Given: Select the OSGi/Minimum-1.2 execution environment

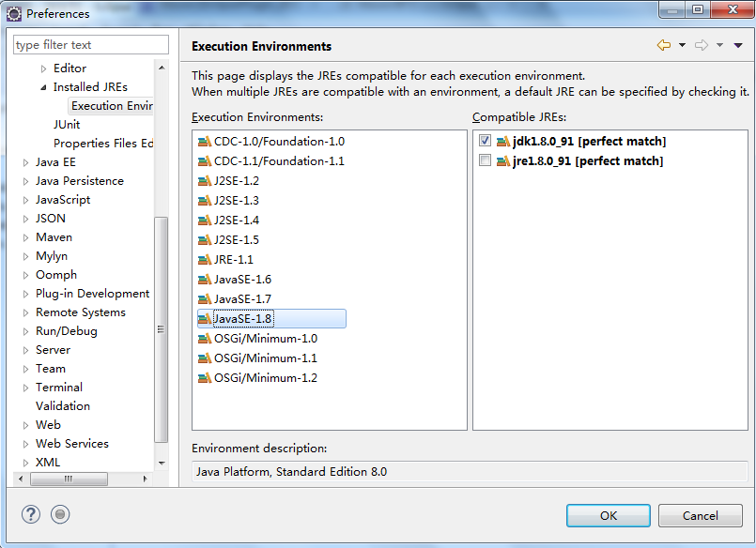Looking at the screenshot, I should 266,378.
